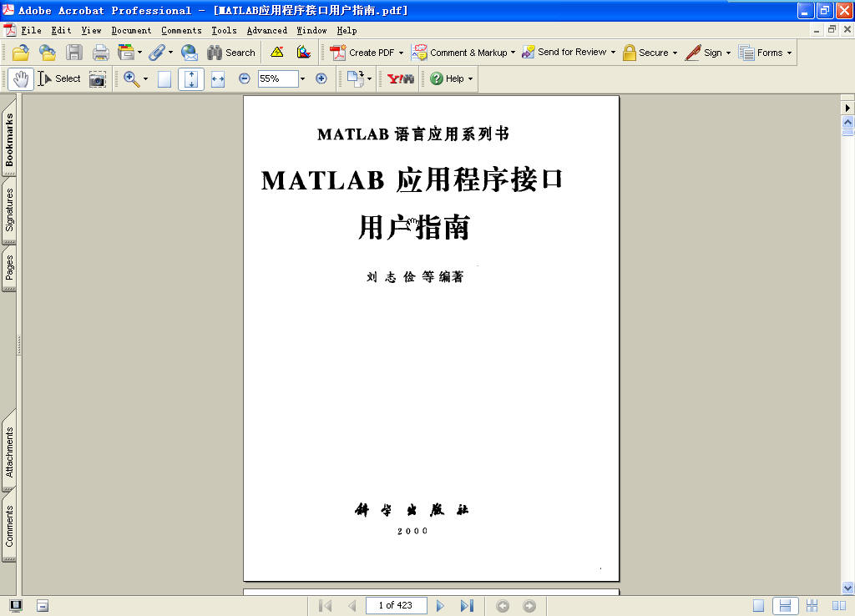This screenshot has width=855, height=616.
Task: Click the hide toolbars icon in status bar
Action: pyautogui.click(x=43, y=606)
